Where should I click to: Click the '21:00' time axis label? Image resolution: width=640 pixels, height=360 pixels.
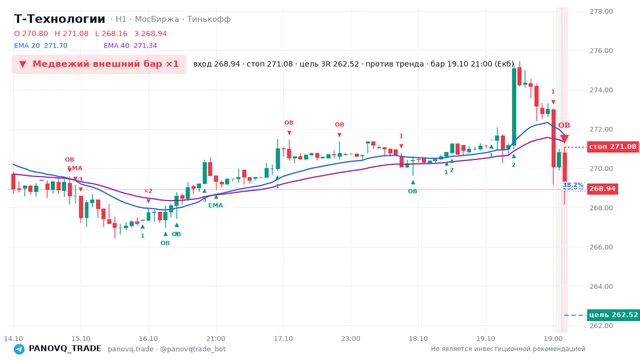(x=216, y=339)
